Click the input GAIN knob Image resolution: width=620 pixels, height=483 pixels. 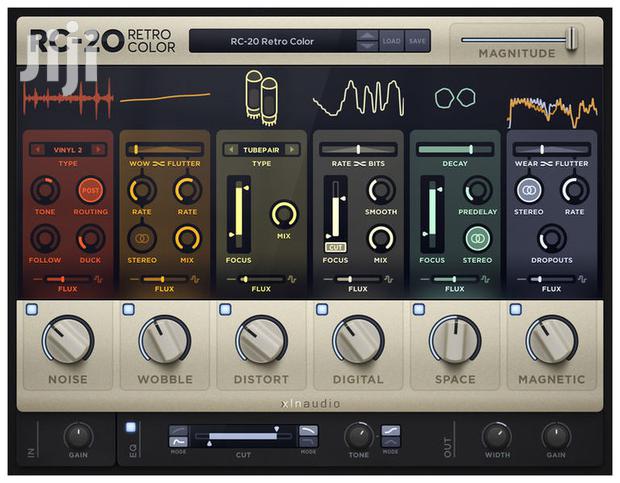pos(79,436)
